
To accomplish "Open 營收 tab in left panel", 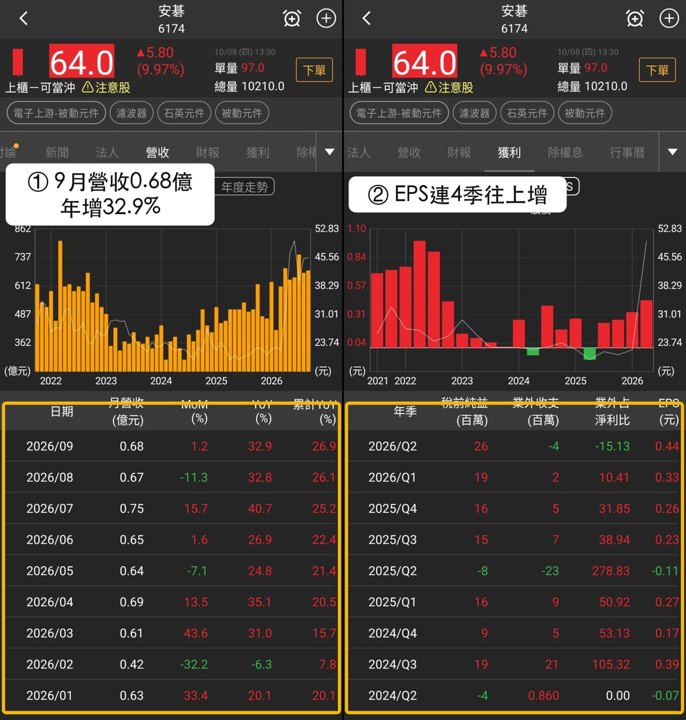I will click(157, 152).
